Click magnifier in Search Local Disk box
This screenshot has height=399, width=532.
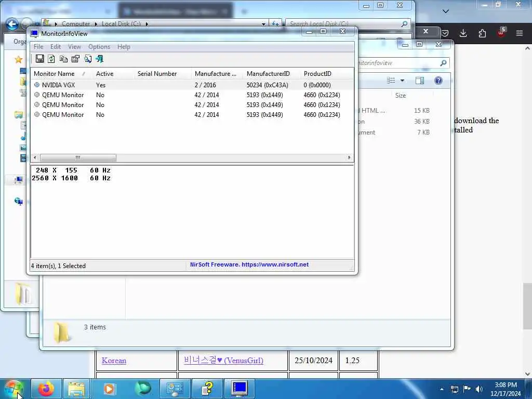(x=404, y=24)
